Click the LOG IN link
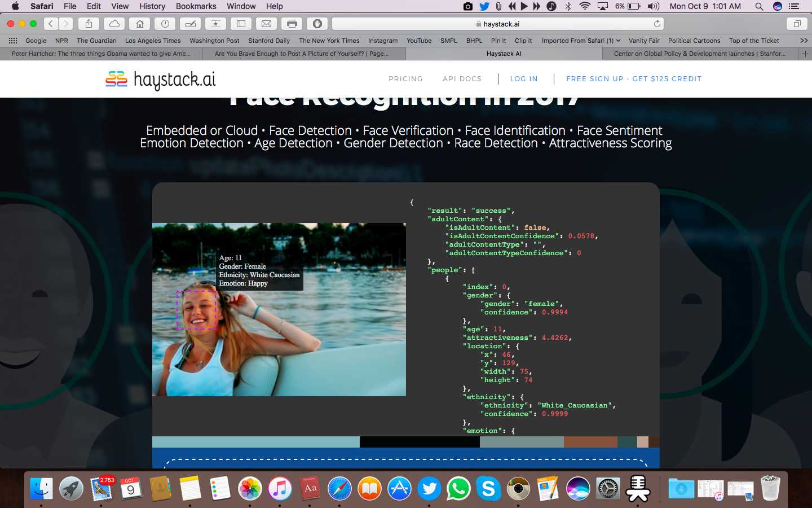 pyautogui.click(x=523, y=79)
